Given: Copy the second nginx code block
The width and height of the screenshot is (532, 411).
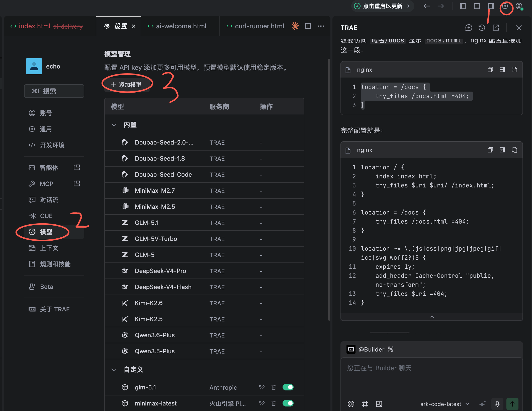Looking at the screenshot, I should [490, 150].
